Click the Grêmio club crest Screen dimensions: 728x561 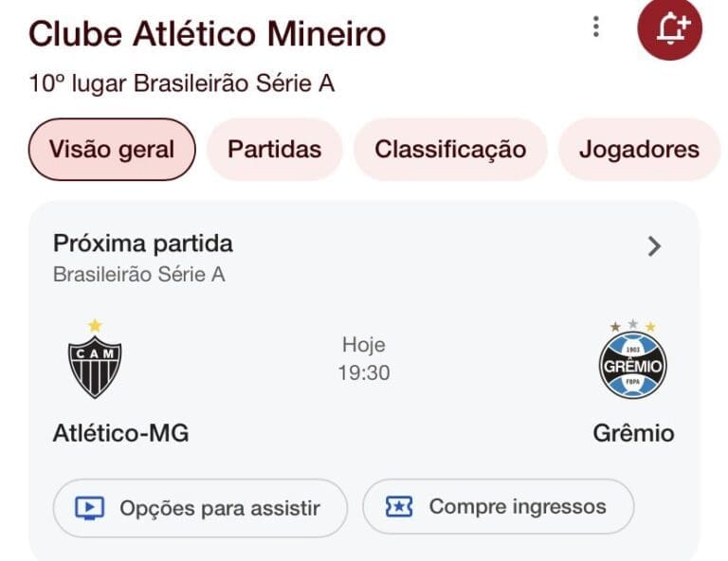point(632,363)
